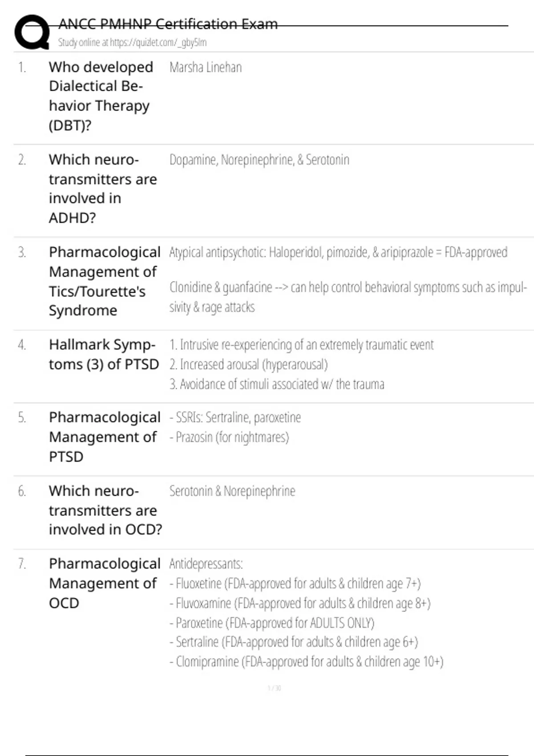Click 'Dopamine, Norepinephrine, & Serotonin' answer
The image size is (534, 756).
point(259,160)
